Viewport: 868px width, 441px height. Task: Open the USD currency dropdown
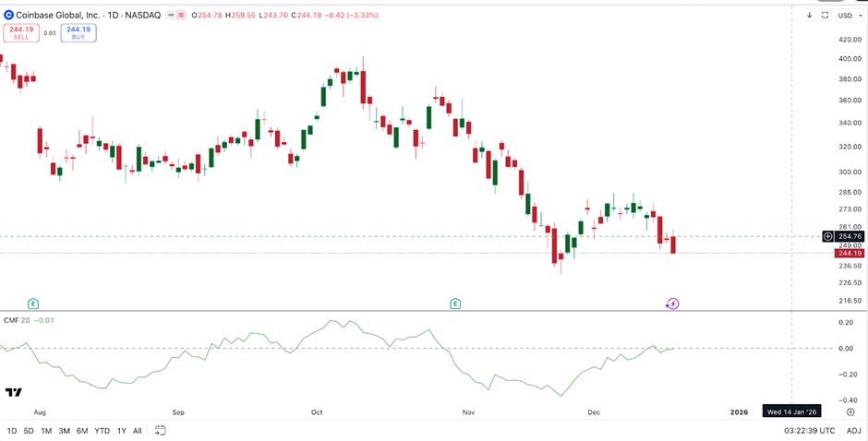[849, 16]
